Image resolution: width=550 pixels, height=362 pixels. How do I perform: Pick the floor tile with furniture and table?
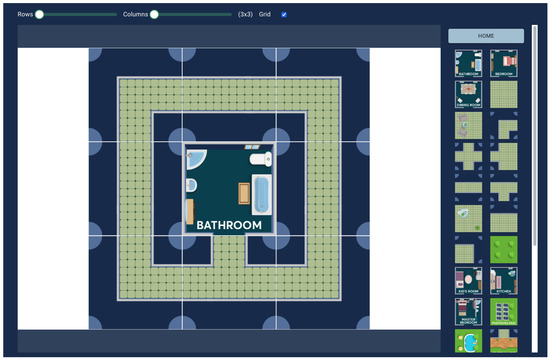tap(468, 126)
